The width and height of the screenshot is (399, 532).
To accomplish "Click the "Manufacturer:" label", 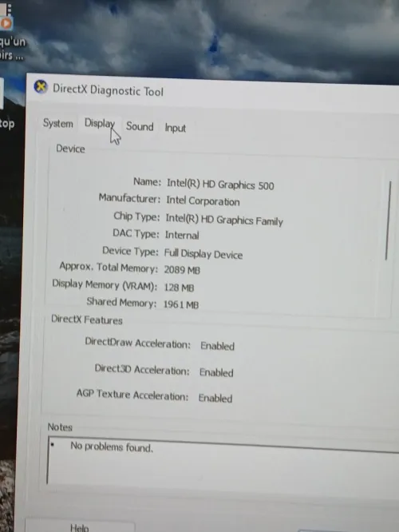I will click(129, 198).
